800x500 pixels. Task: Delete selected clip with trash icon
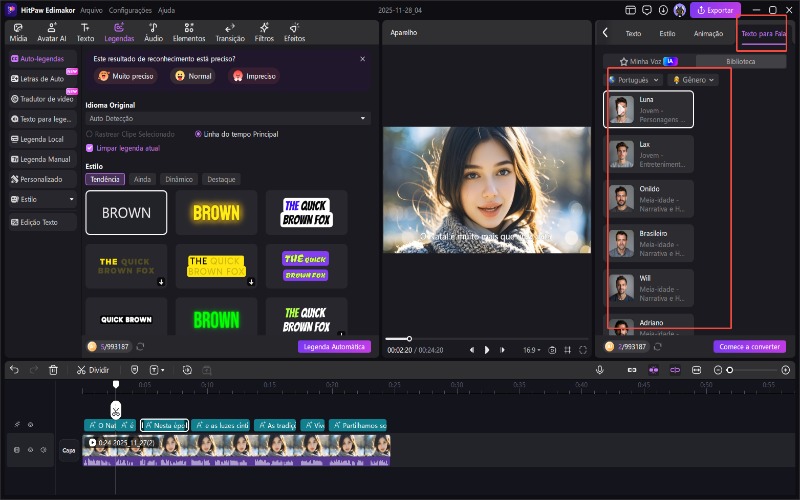tap(53, 370)
